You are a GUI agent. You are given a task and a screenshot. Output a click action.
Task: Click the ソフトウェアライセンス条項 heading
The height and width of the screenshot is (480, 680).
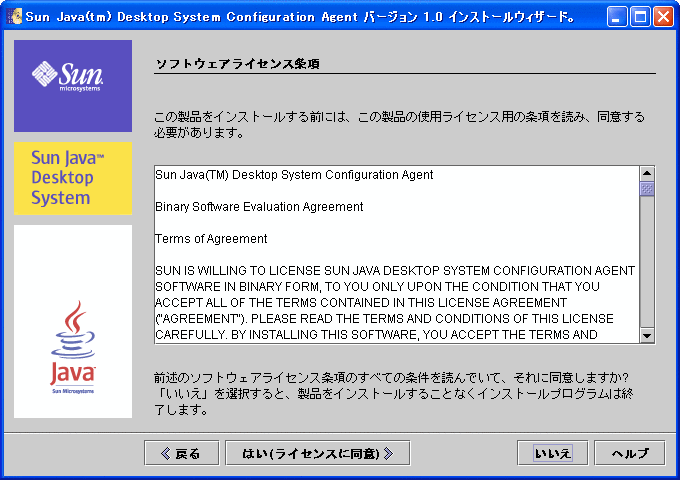click(238, 64)
